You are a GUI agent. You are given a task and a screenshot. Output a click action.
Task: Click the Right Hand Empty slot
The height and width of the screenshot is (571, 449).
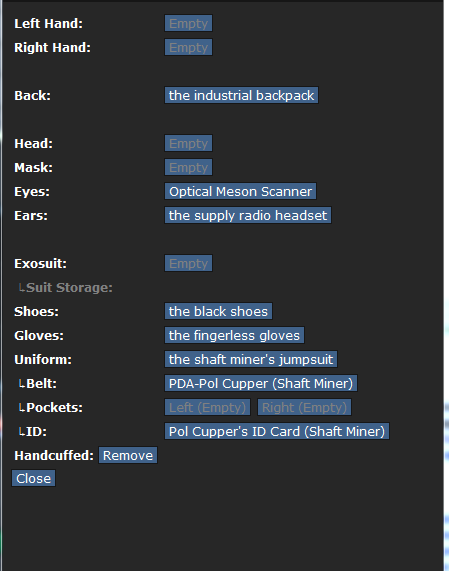(x=188, y=47)
